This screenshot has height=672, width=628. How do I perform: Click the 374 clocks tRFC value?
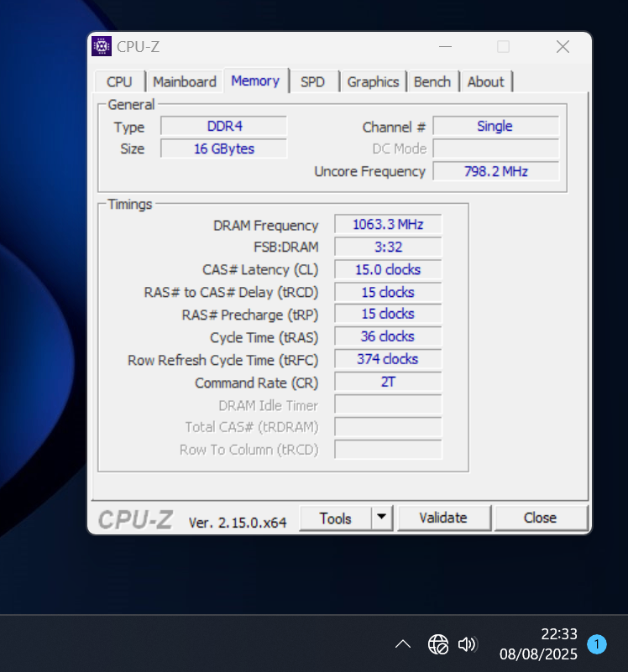pos(388,359)
